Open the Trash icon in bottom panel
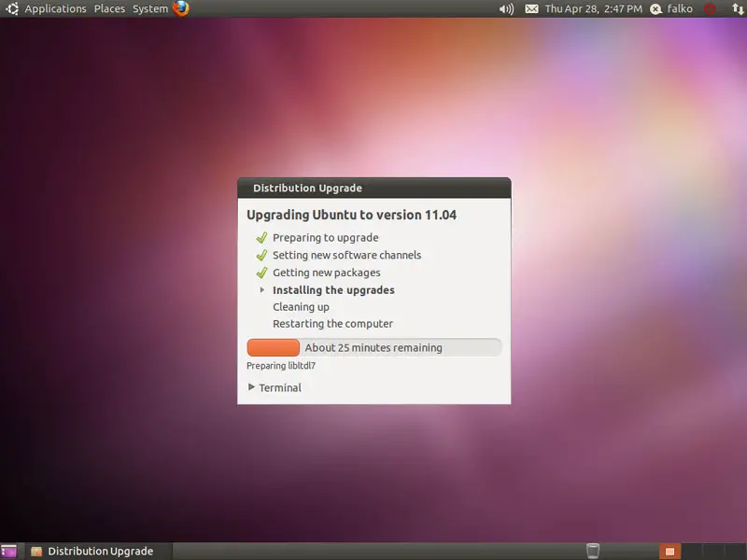 pos(593,551)
